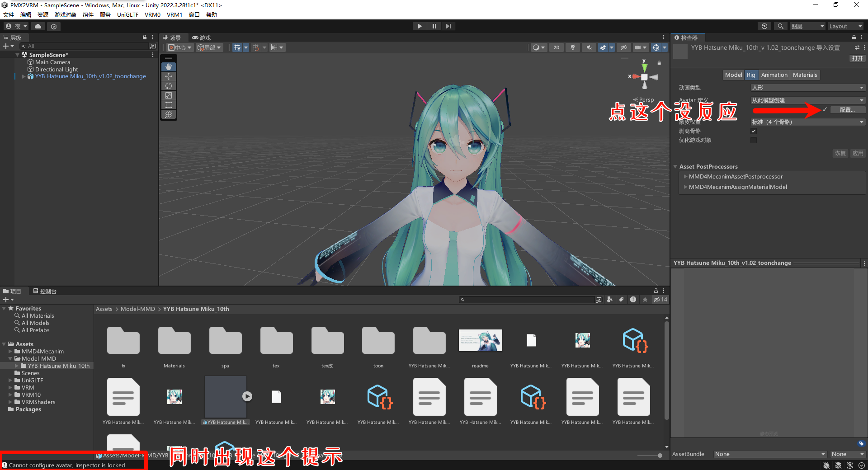Open the UniGLTF menu

(x=127, y=15)
